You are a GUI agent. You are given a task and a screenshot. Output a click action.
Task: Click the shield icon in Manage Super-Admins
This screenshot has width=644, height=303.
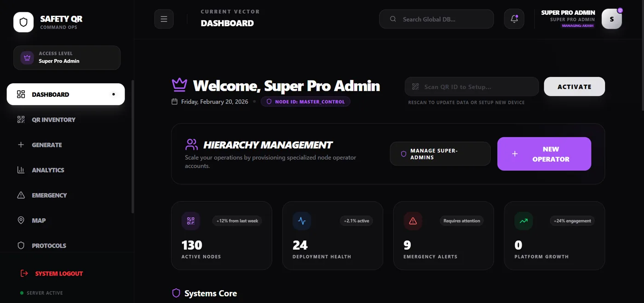[403, 154]
